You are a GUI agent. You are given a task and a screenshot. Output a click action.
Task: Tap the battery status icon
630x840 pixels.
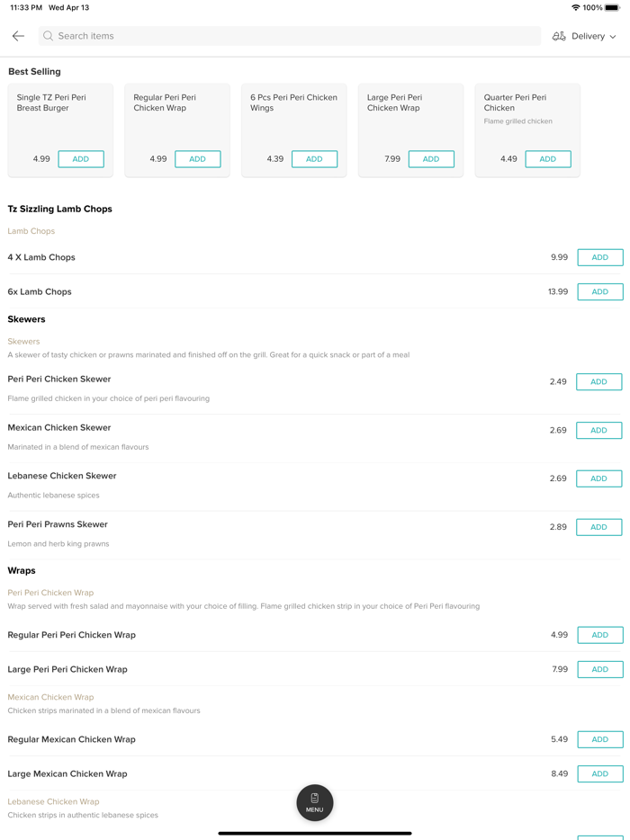coord(612,7)
